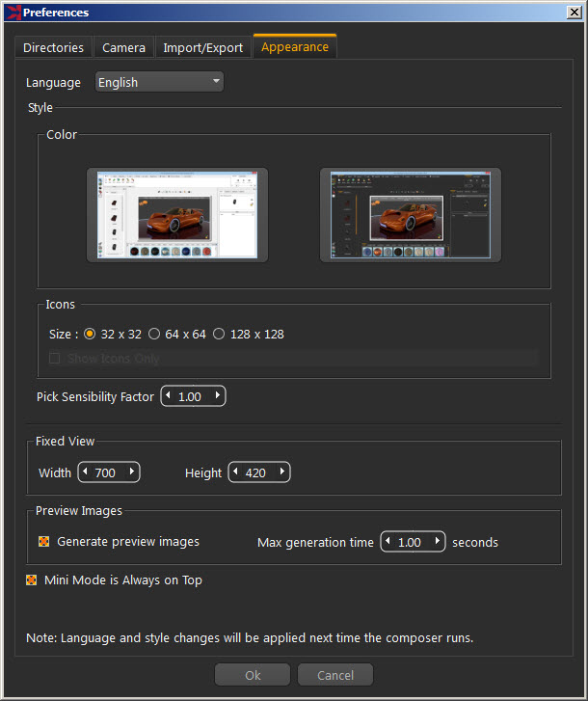The width and height of the screenshot is (588, 701).
Task: Tick the Show Icons Only checkbox
Action: pyautogui.click(x=55, y=358)
